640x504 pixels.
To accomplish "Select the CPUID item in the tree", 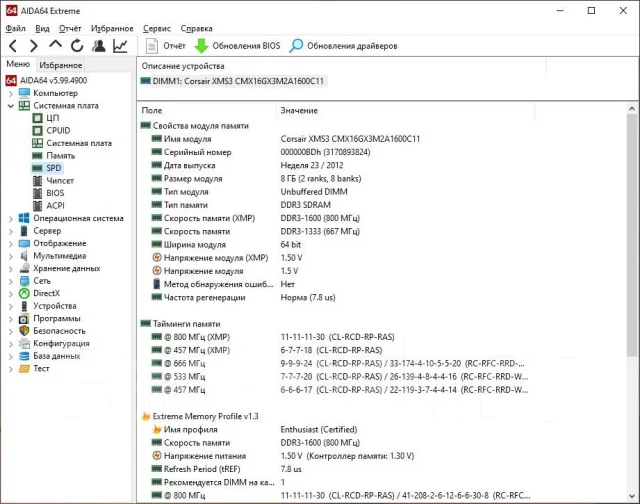I will coord(58,131).
